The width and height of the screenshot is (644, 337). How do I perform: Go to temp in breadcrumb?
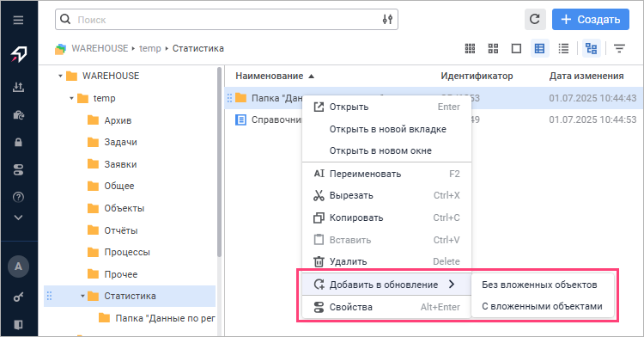150,48
